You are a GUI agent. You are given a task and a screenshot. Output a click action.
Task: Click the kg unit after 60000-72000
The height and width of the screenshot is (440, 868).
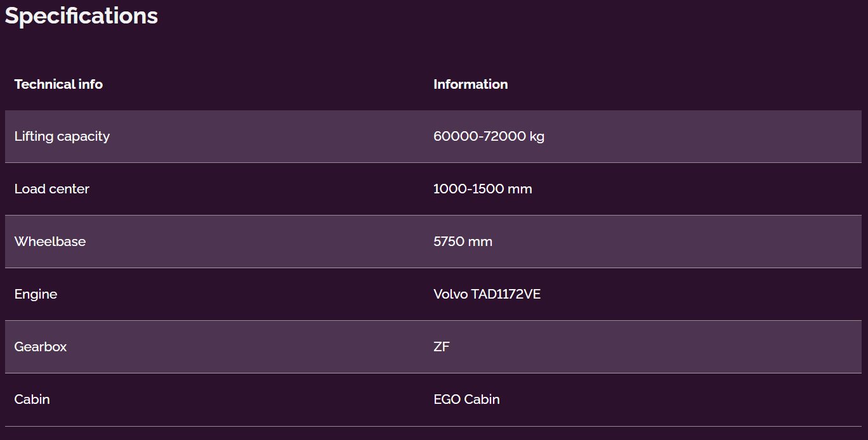537,137
